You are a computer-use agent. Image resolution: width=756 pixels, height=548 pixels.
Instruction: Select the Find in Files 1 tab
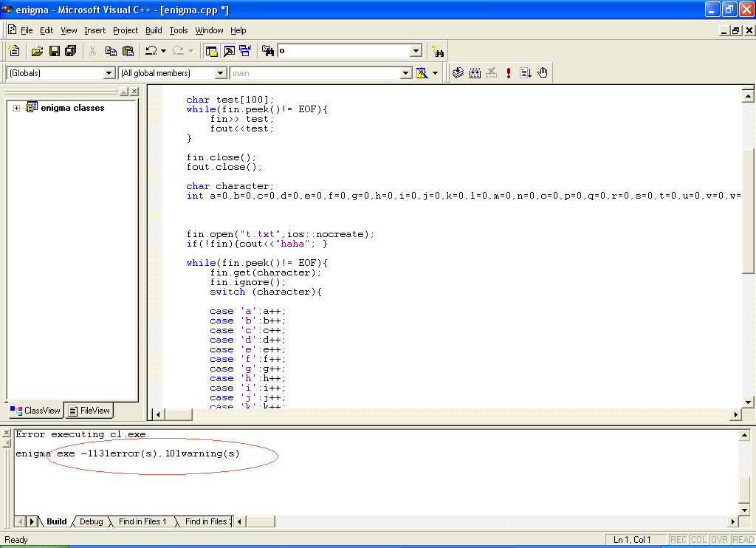(142, 521)
